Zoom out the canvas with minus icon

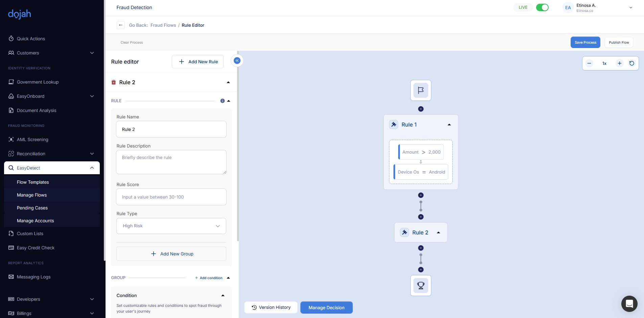coord(589,63)
